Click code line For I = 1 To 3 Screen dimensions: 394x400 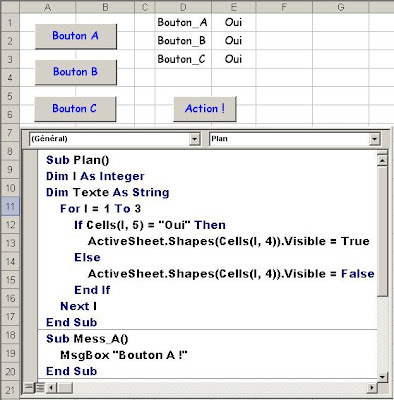click(100, 209)
